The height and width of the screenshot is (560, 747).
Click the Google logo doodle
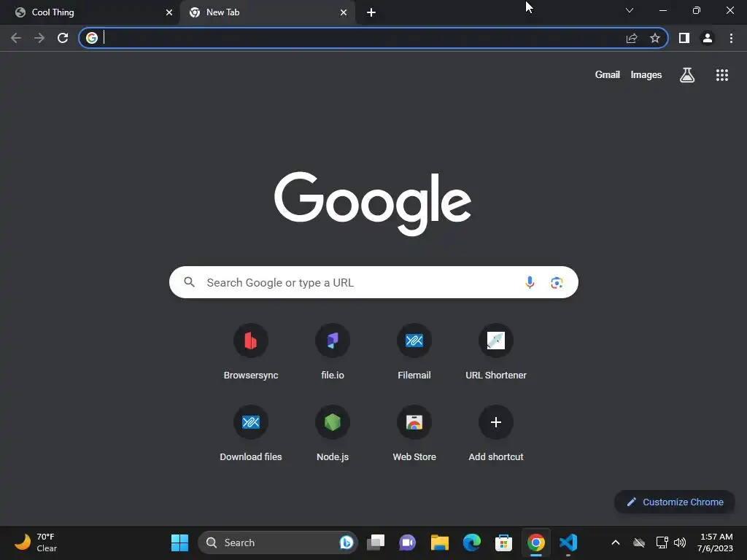tap(373, 204)
